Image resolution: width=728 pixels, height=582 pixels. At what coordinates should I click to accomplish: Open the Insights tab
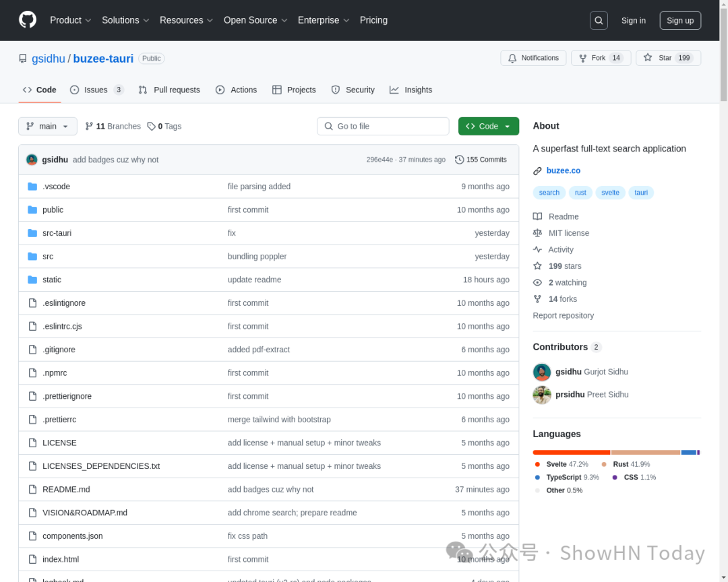click(x=411, y=90)
